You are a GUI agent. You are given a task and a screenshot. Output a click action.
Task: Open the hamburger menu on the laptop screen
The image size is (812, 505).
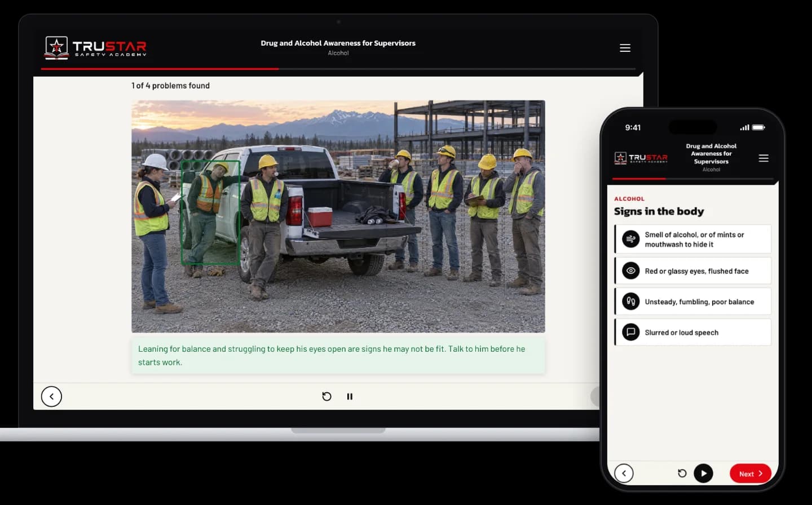625,48
